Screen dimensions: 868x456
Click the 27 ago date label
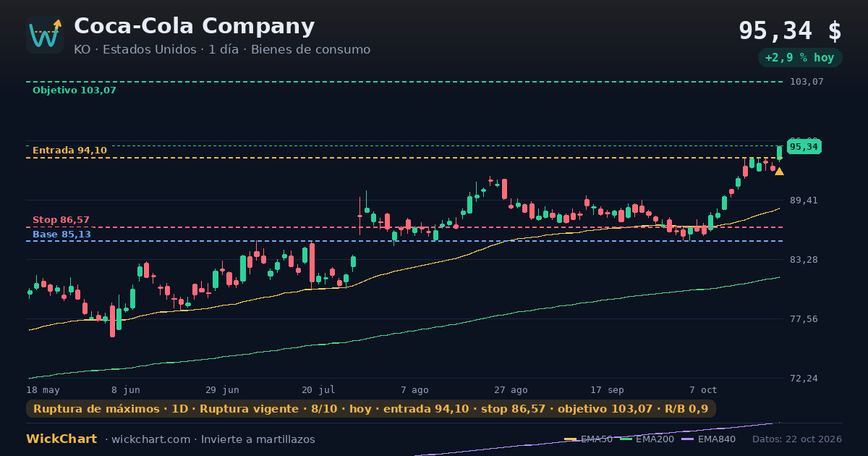[x=511, y=389]
